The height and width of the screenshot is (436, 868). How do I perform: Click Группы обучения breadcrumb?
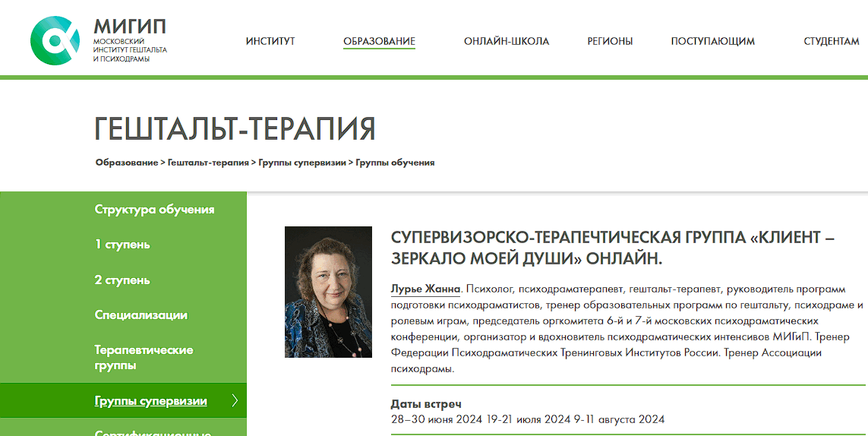coord(395,163)
